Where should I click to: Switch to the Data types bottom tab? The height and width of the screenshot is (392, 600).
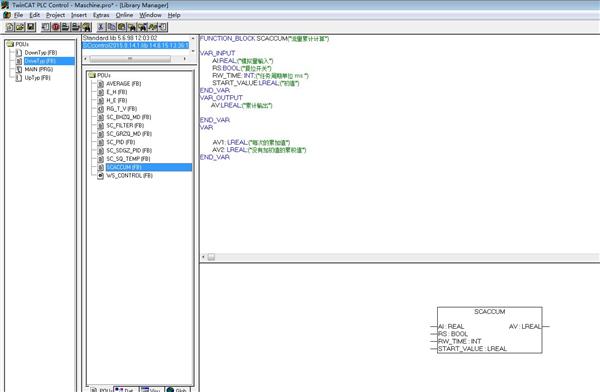126,390
